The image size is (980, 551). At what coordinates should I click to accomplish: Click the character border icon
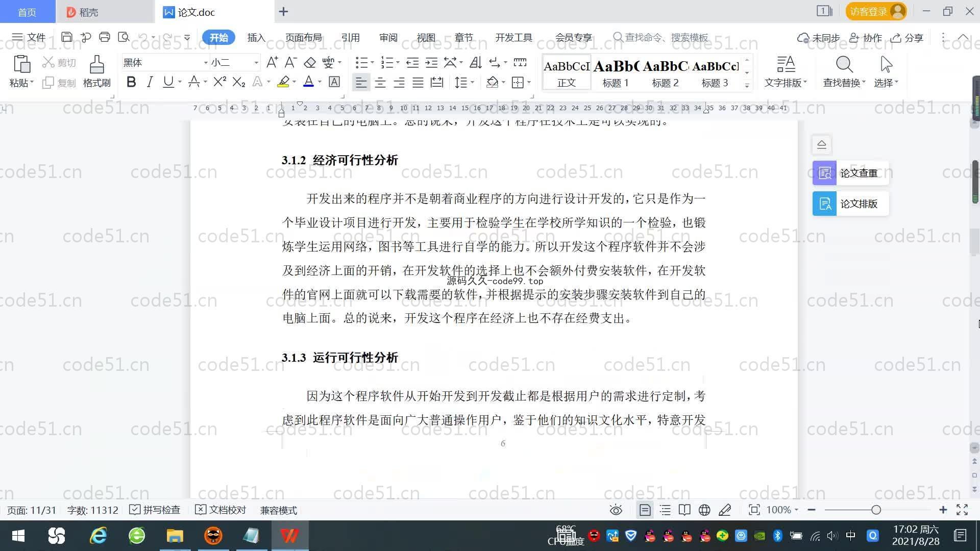pos(334,82)
